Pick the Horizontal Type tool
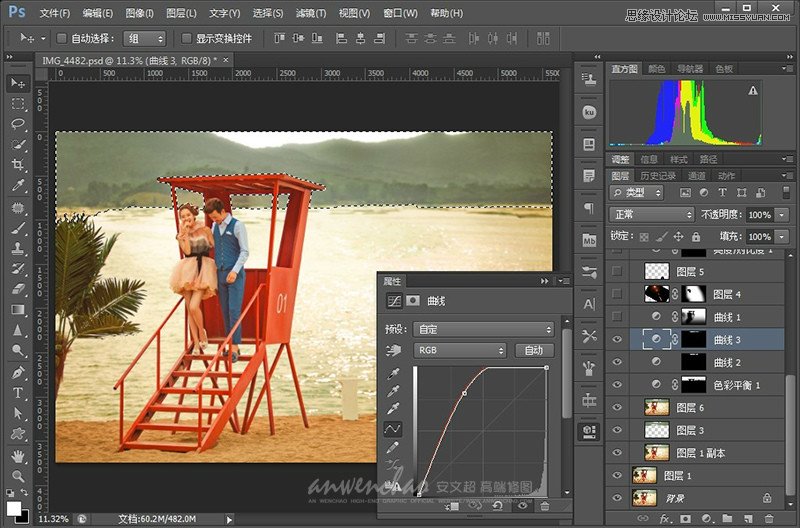800x528 pixels. [18, 393]
